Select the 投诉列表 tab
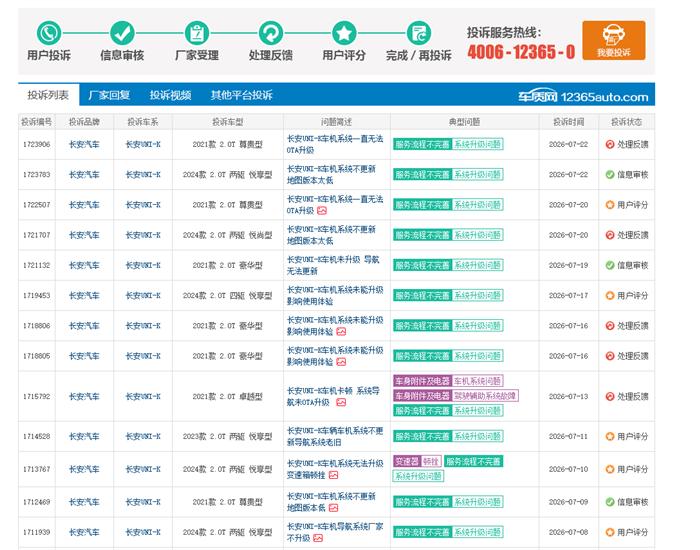700x550 pixels. (x=48, y=95)
